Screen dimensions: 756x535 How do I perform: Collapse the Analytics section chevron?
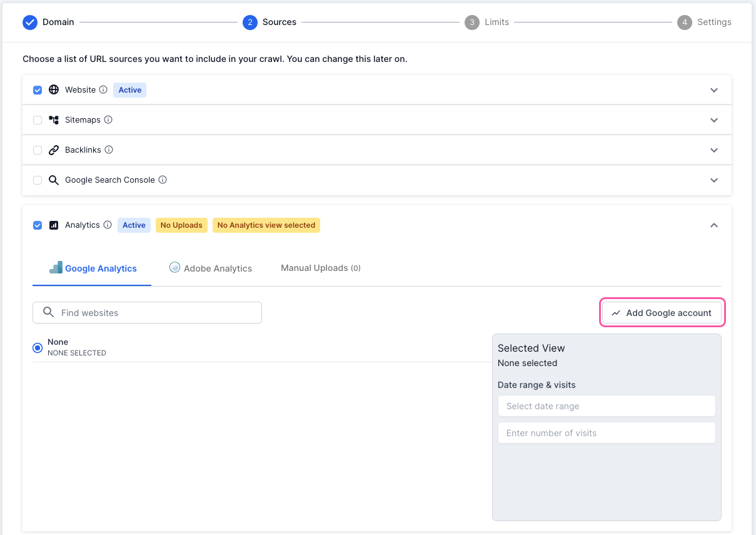714,225
